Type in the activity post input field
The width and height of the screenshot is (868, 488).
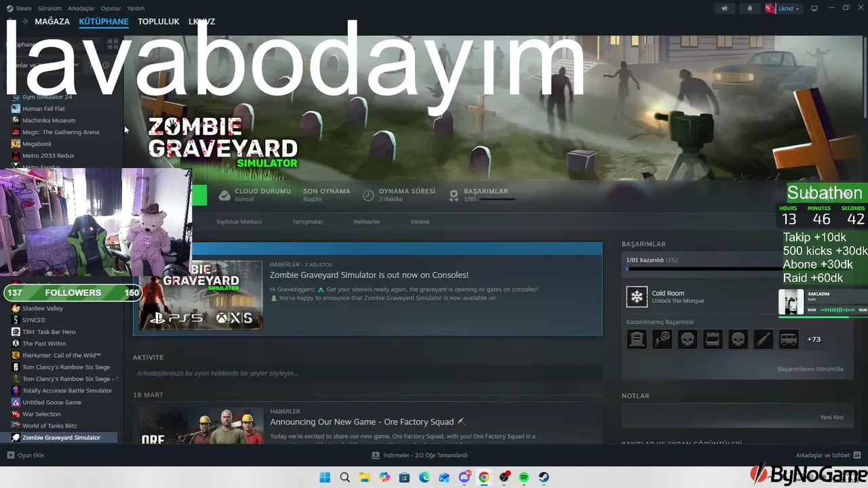pyautogui.click(x=368, y=373)
